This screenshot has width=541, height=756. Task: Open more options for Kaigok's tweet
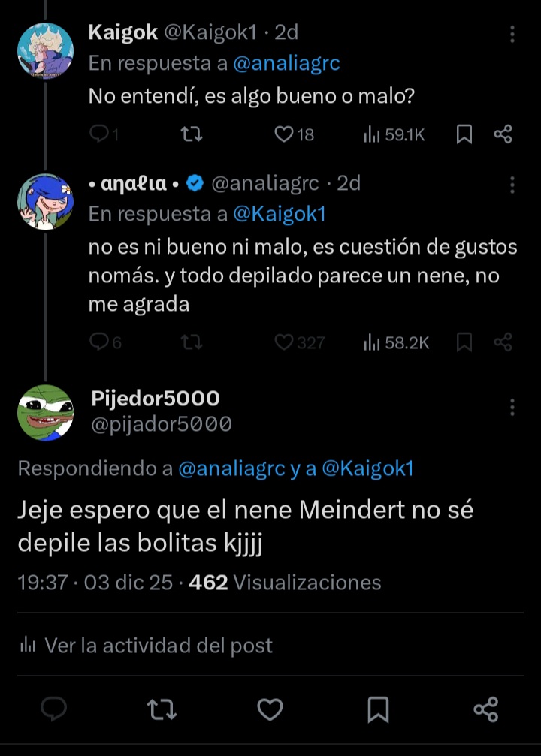[x=512, y=35]
